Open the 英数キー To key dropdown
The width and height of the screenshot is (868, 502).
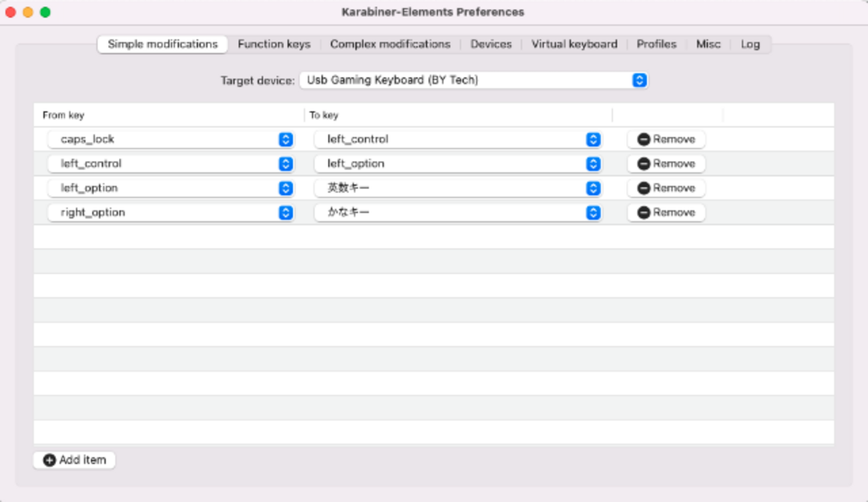coord(457,188)
